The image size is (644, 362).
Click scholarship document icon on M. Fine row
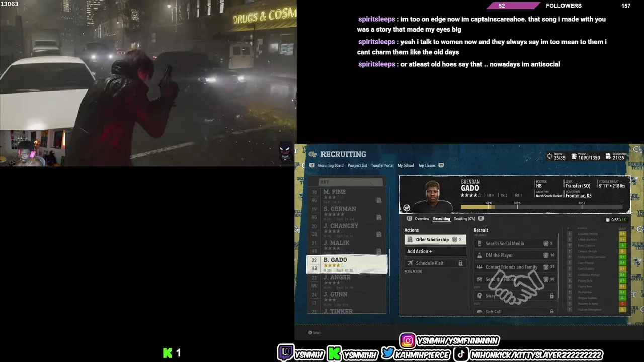pyautogui.click(x=379, y=200)
